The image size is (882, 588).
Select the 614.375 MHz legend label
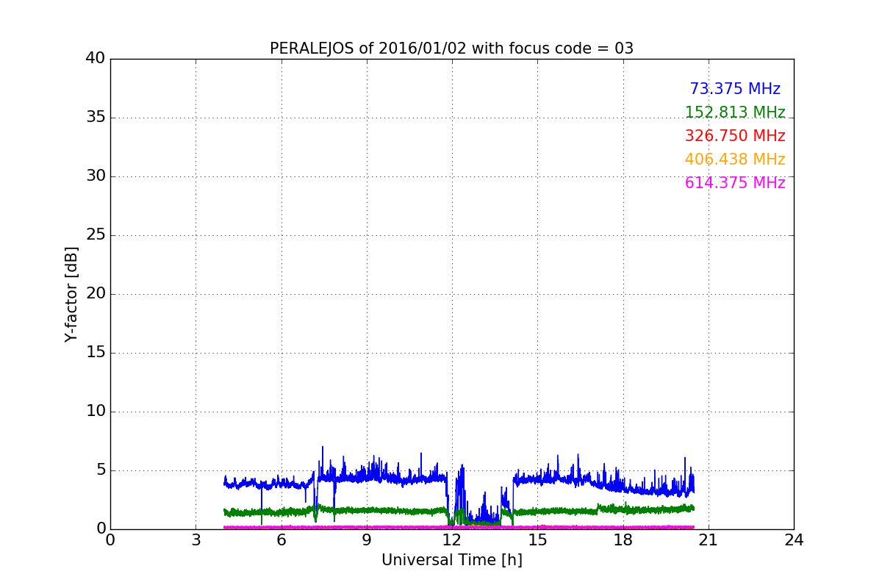coord(735,183)
